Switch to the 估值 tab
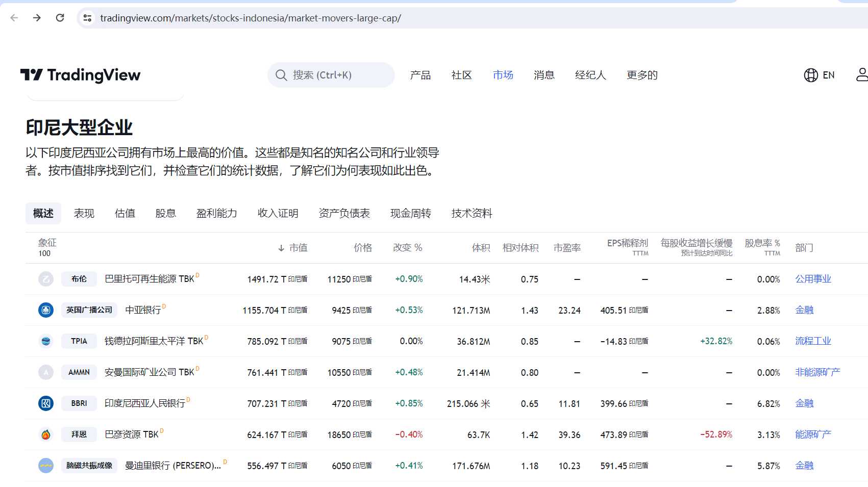This screenshot has height=487, width=868. coord(125,213)
